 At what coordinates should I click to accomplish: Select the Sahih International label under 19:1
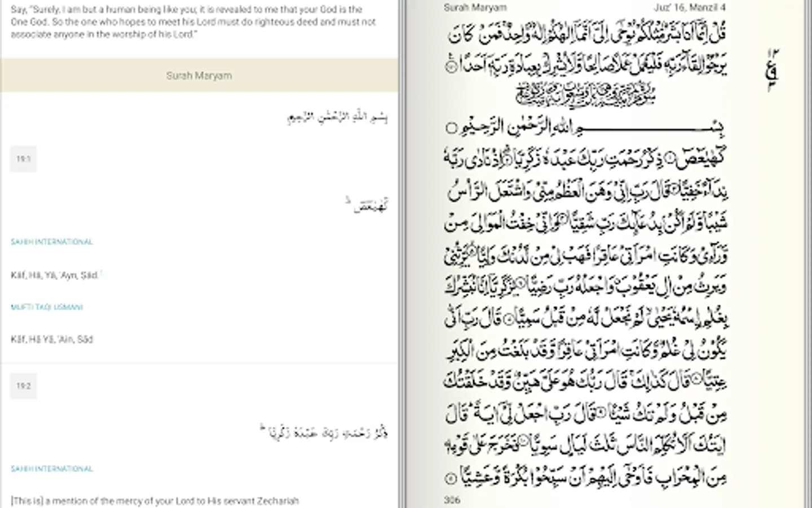[x=52, y=242]
